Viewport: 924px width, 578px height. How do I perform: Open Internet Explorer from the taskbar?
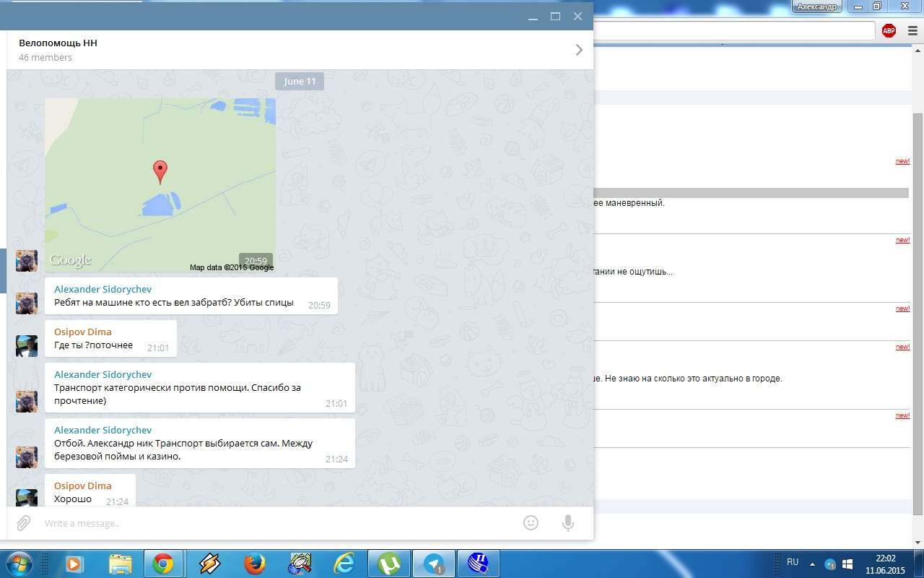tap(344, 564)
